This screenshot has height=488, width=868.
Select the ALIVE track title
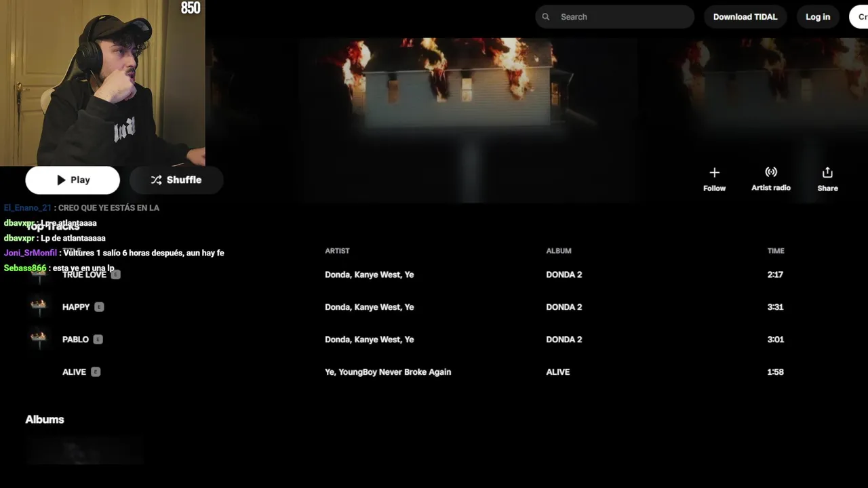coord(74,372)
